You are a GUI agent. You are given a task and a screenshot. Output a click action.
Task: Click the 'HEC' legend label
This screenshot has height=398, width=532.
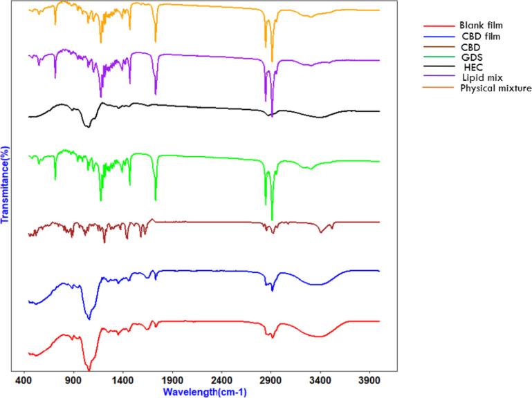click(x=473, y=67)
